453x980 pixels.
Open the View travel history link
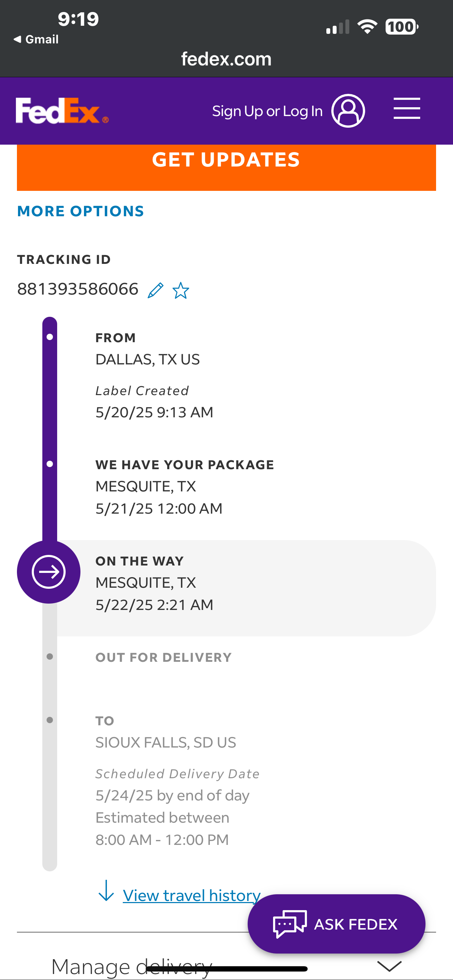[192, 896]
